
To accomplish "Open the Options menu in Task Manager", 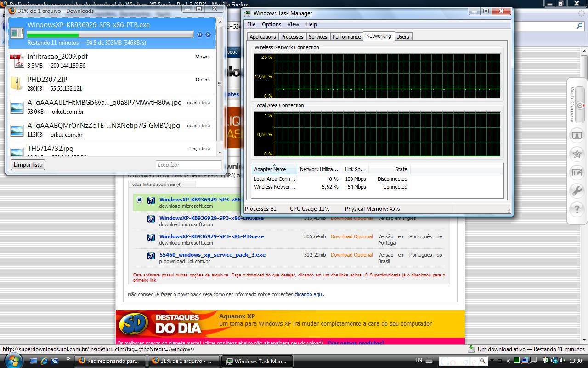I will click(271, 24).
